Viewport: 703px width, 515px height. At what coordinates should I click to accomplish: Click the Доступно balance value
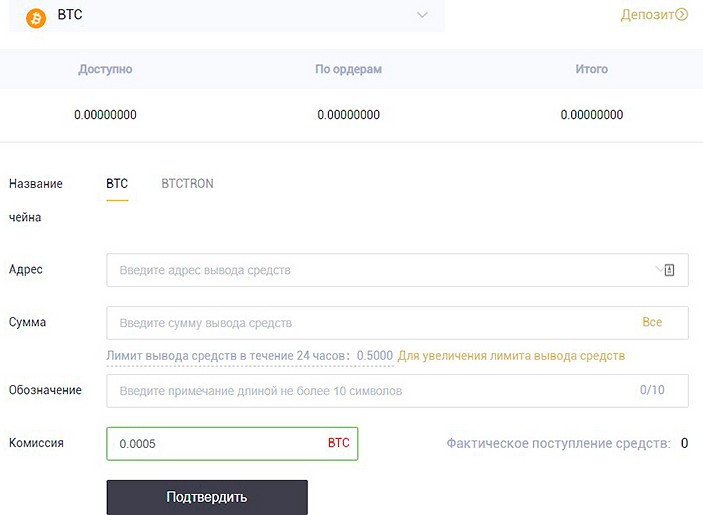coord(105,115)
